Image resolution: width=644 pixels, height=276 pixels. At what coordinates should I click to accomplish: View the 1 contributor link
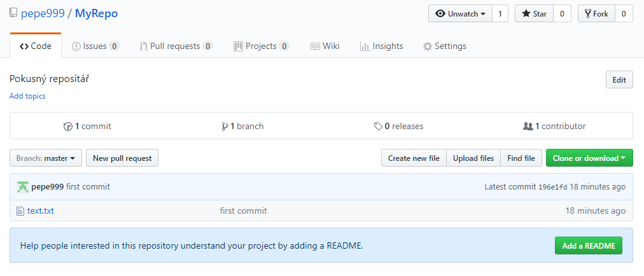tap(554, 126)
